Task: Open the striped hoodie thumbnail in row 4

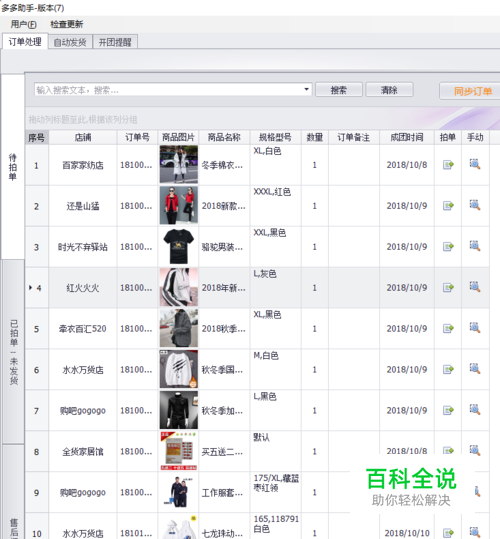Action: [x=179, y=287]
